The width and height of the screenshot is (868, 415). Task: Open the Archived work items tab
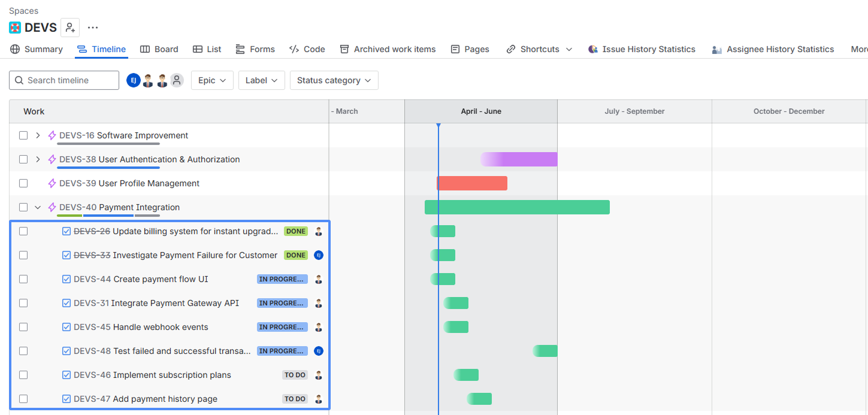388,49
